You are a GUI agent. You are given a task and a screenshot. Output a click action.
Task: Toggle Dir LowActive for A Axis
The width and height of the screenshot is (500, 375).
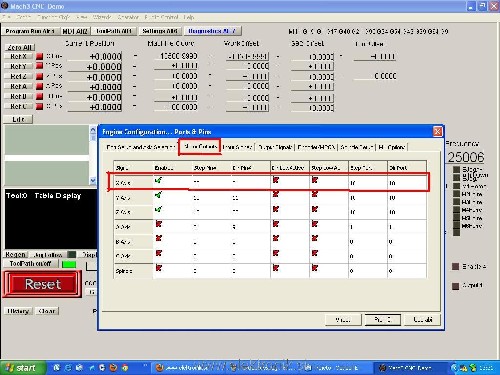[276, 224]
